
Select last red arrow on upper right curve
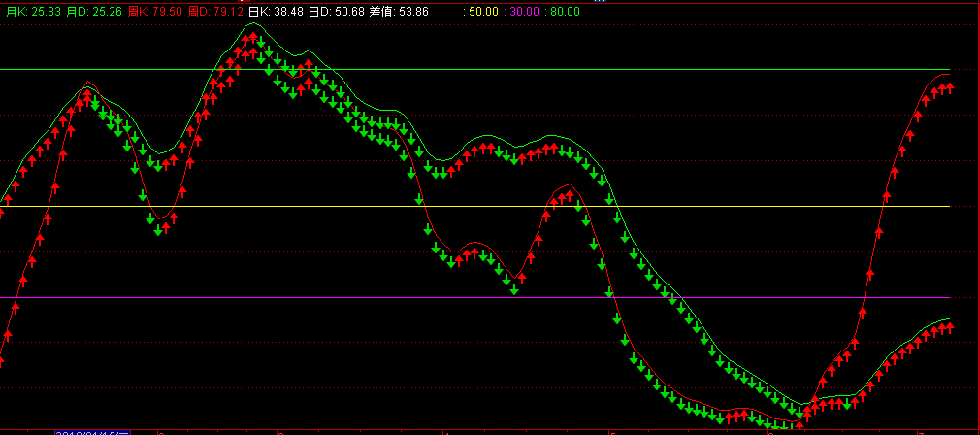click(x=950, y=87)
